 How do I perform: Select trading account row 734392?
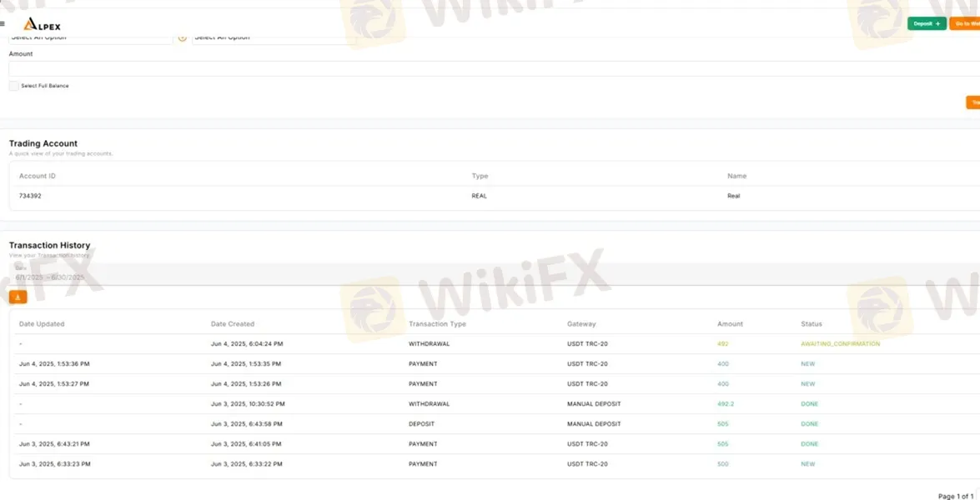31,196
